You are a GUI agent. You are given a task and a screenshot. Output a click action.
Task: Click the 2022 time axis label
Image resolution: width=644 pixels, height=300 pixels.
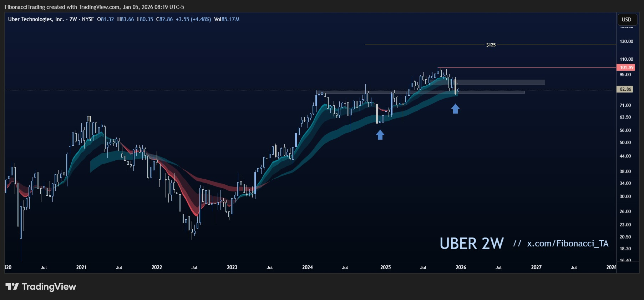157,267
